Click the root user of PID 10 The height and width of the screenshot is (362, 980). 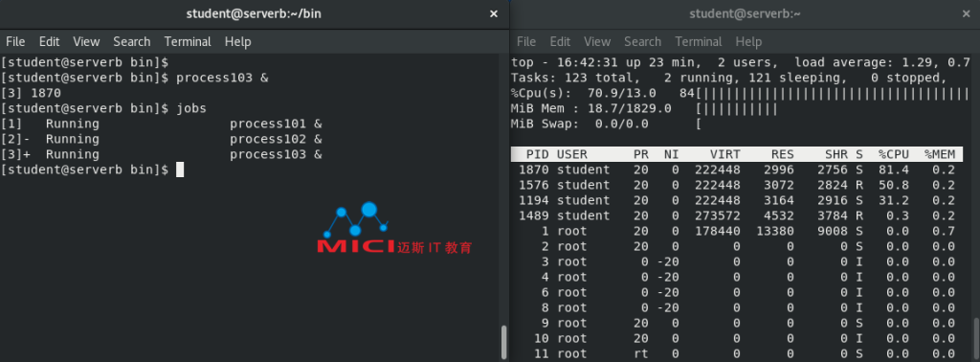tap(572, 338)
